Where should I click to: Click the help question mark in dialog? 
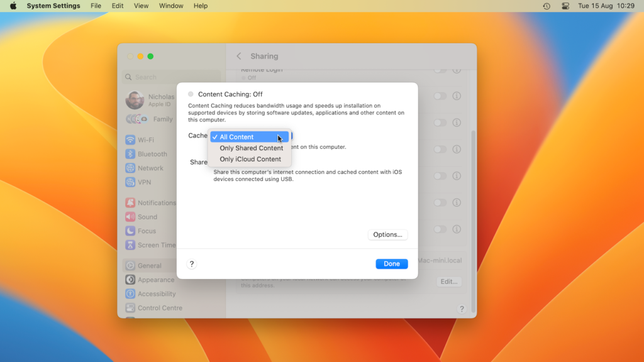pos(192,264)
